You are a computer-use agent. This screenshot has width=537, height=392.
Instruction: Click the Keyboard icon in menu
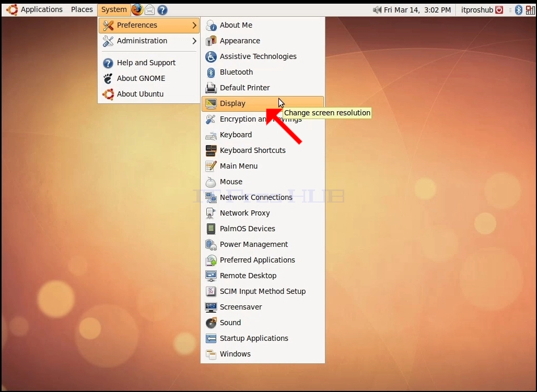pos(211,135)
